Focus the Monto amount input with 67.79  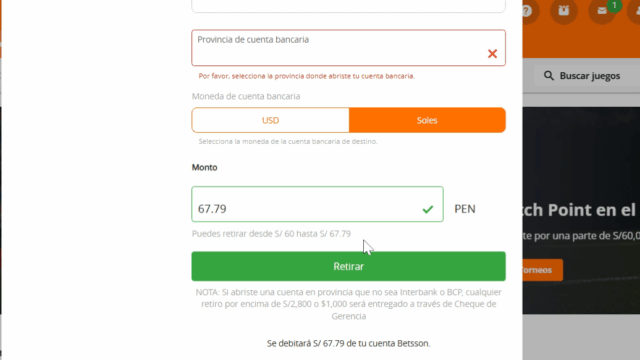(x=317, y=204)
